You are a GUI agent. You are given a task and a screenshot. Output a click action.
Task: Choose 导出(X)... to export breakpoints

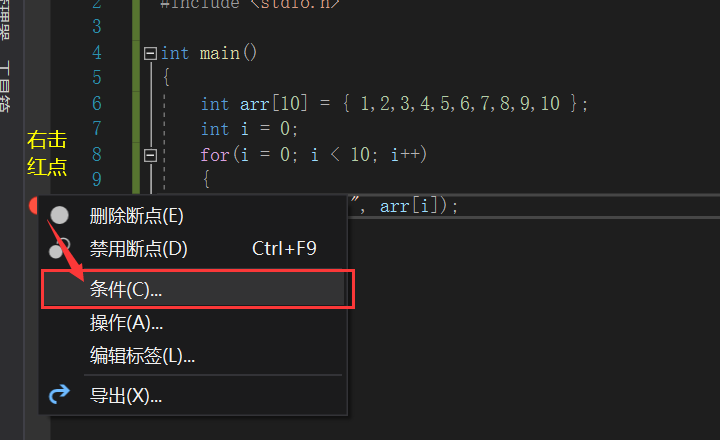click(193, 395)
